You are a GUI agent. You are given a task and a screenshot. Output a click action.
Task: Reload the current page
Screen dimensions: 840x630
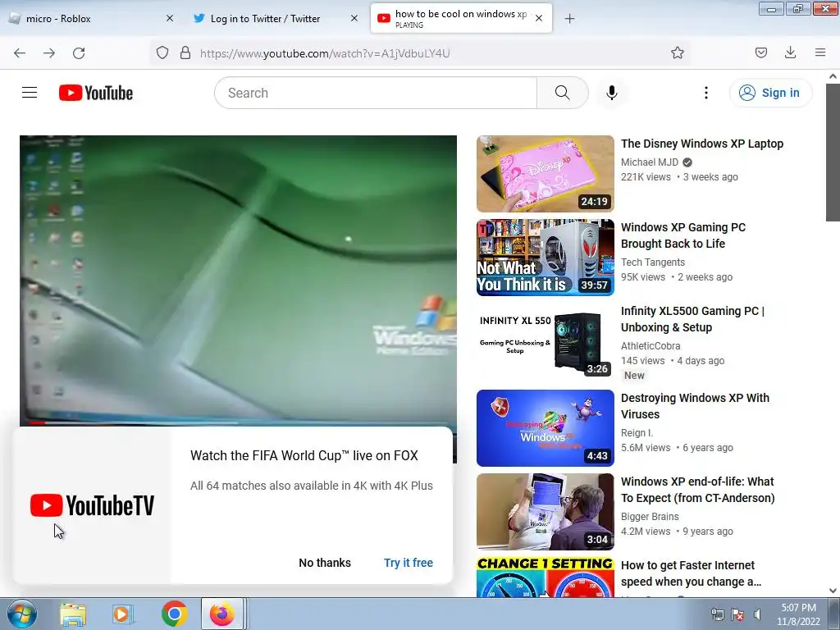pos(79,53)
